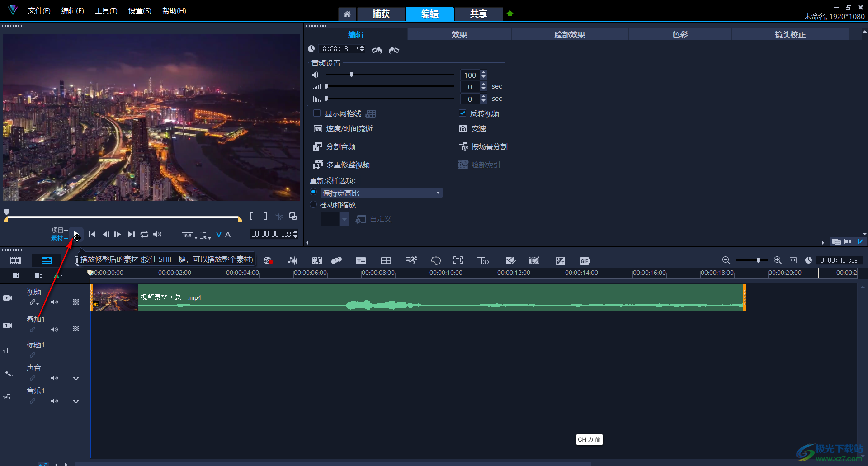Play the trimmed clip in preview
This screenshot has height=466, width=868.
[76, 234]
